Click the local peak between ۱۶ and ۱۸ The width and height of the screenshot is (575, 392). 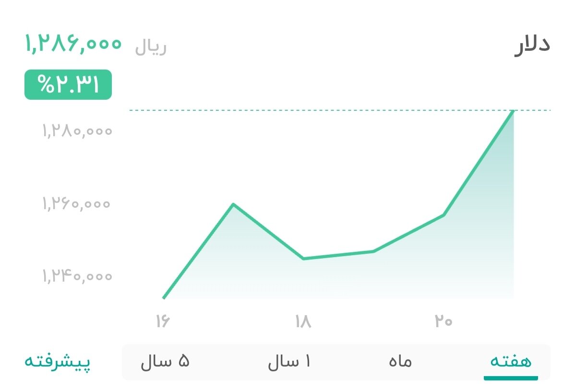coord(234,204)
